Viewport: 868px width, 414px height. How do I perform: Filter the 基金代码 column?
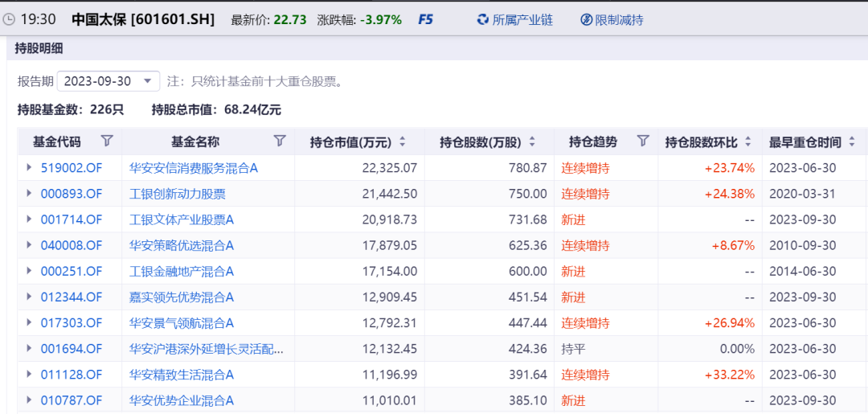(108, 141)
